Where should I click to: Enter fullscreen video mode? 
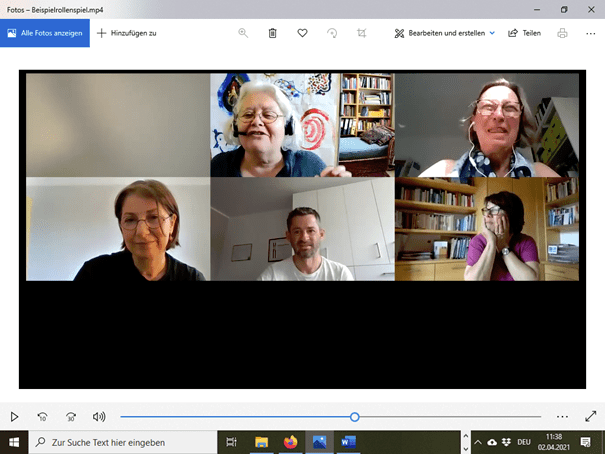590,416
